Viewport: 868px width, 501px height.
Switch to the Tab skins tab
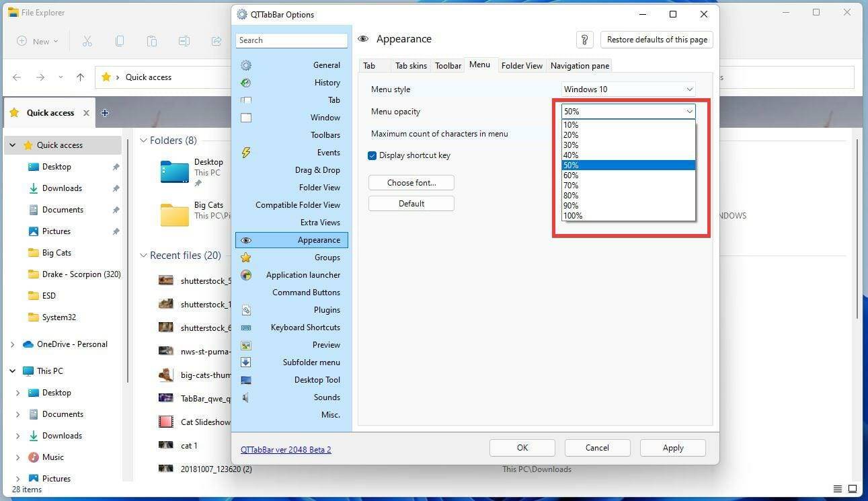point(411,65)
